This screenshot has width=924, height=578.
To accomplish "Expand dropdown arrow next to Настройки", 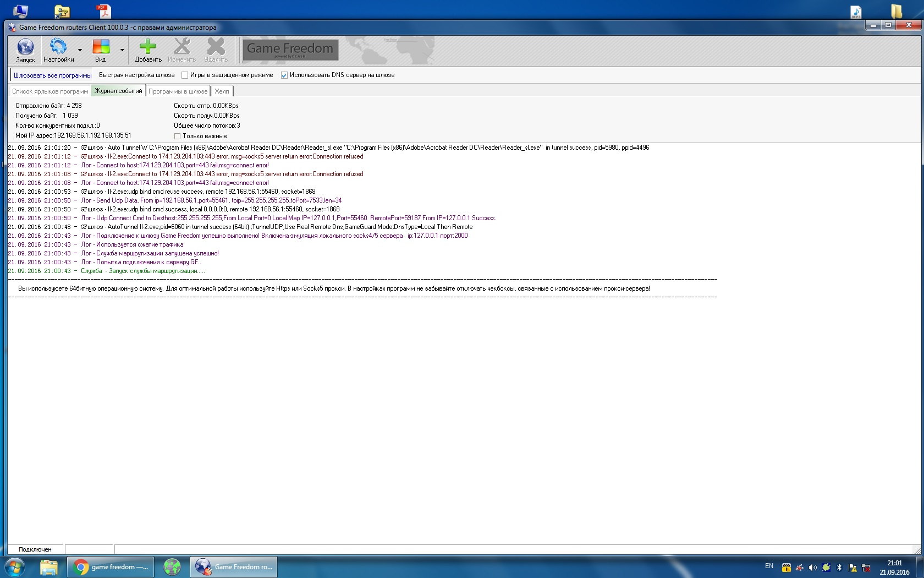I will click(80, 50).
